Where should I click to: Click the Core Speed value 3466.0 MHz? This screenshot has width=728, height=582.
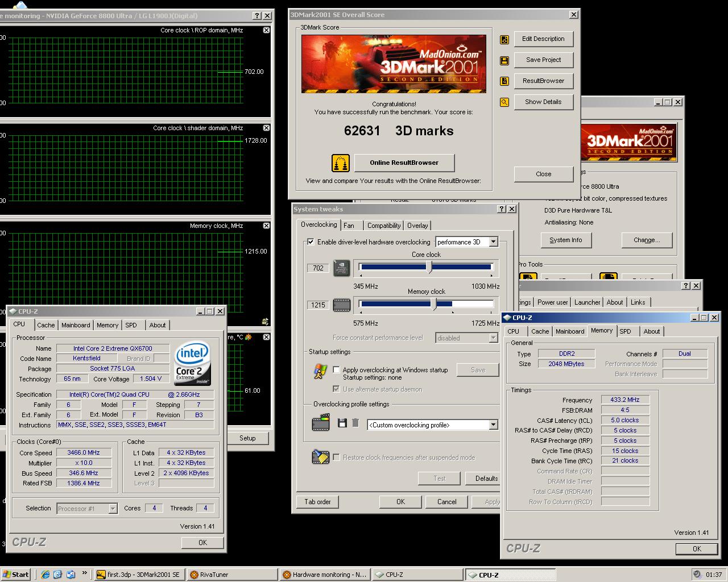[x=84, y=453]
